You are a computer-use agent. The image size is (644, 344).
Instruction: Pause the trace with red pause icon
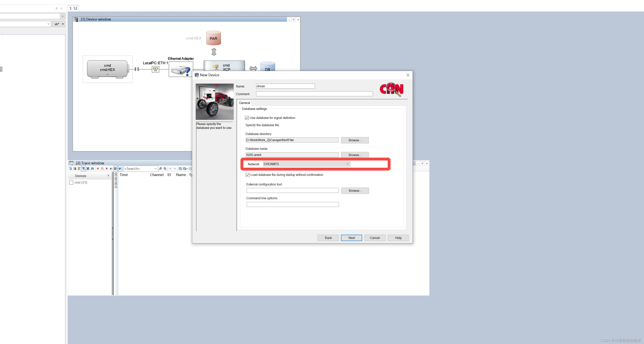(x=107, y=169)
